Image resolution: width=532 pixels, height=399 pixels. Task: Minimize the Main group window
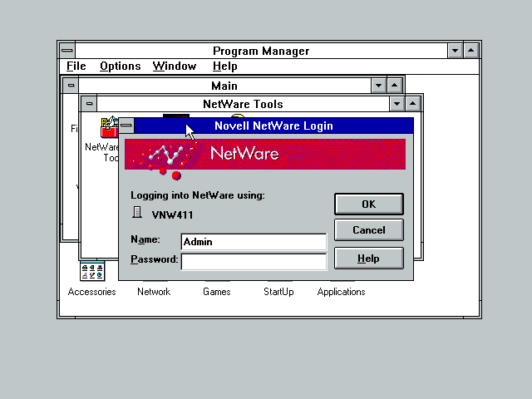379,85
